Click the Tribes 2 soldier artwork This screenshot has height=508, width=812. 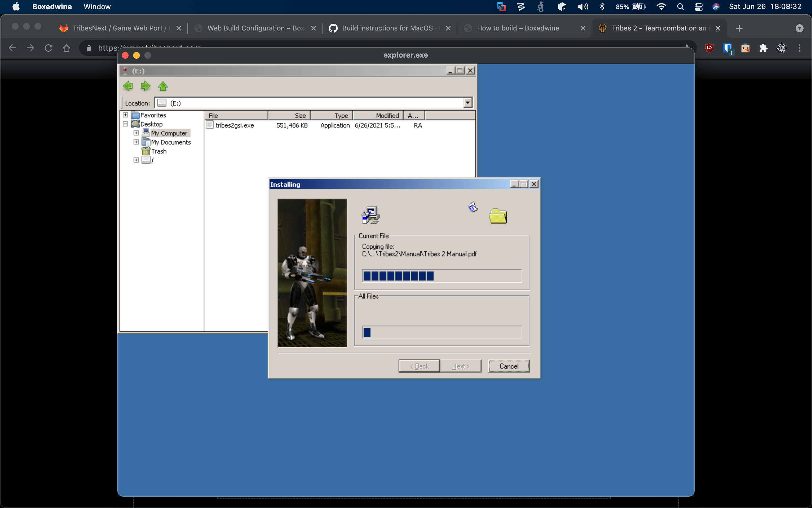tap(312, 273)
